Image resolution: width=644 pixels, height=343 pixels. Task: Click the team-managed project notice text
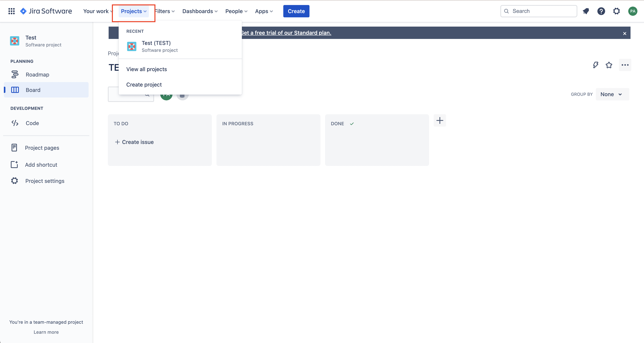coord(46,322)
